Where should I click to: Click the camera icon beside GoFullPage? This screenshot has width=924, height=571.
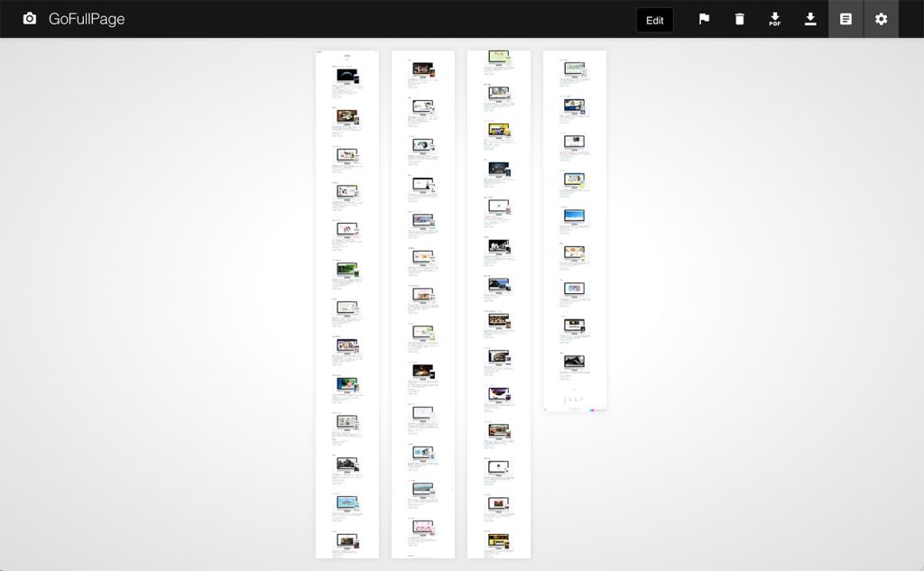(x=30, y=19)
